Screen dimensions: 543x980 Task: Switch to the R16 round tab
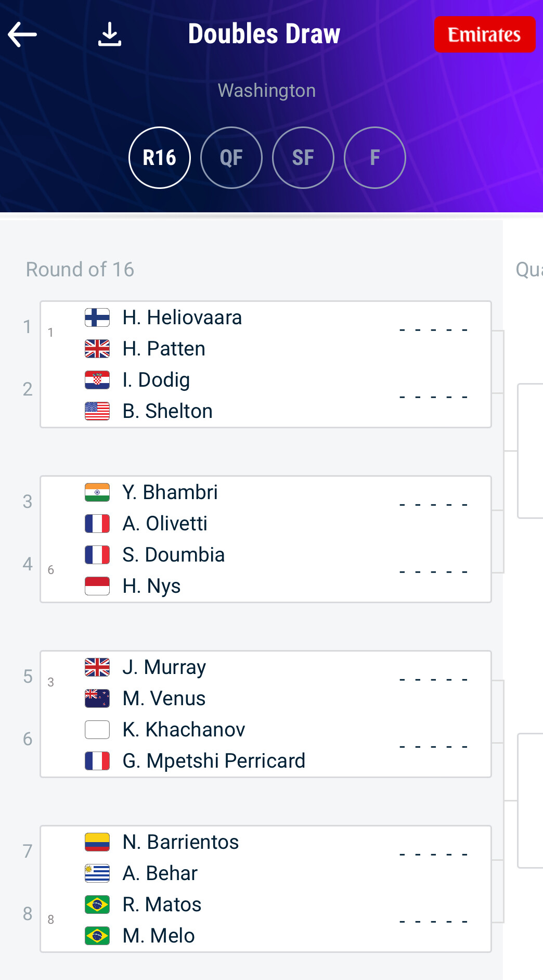pyautogui.click(x=160, y=158)
